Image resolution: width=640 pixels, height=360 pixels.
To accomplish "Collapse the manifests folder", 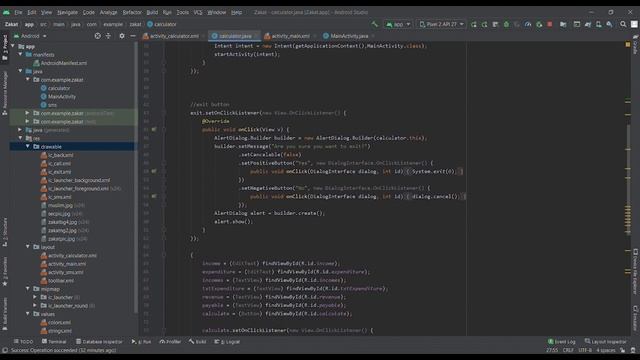I will click(20, 54).
